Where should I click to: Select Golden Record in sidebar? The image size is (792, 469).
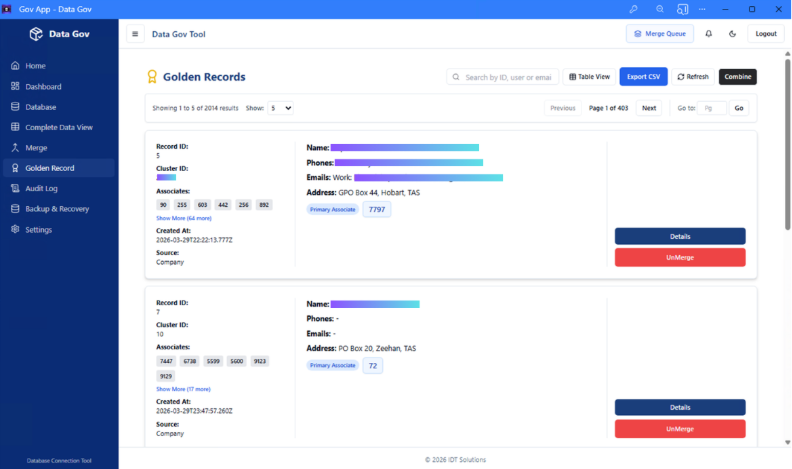[59, 168]
